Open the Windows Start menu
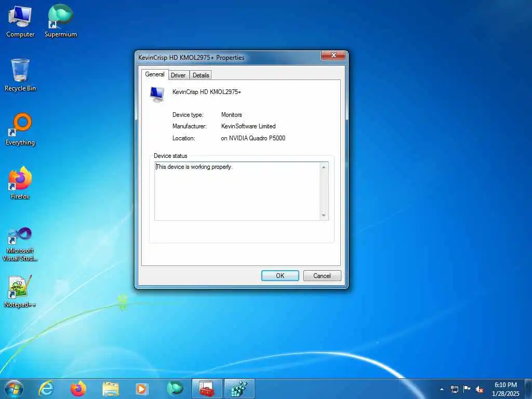The height and width of the screenshot is (399, 532). [14, 389]
